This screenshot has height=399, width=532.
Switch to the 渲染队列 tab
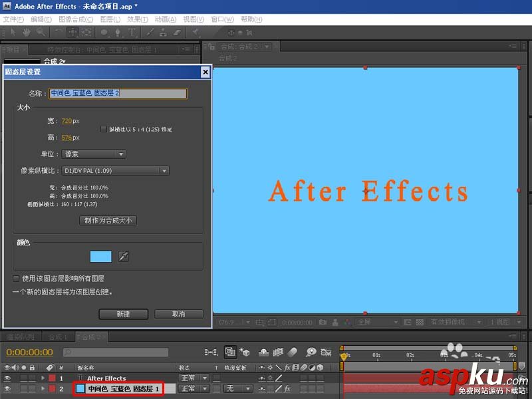21,337
